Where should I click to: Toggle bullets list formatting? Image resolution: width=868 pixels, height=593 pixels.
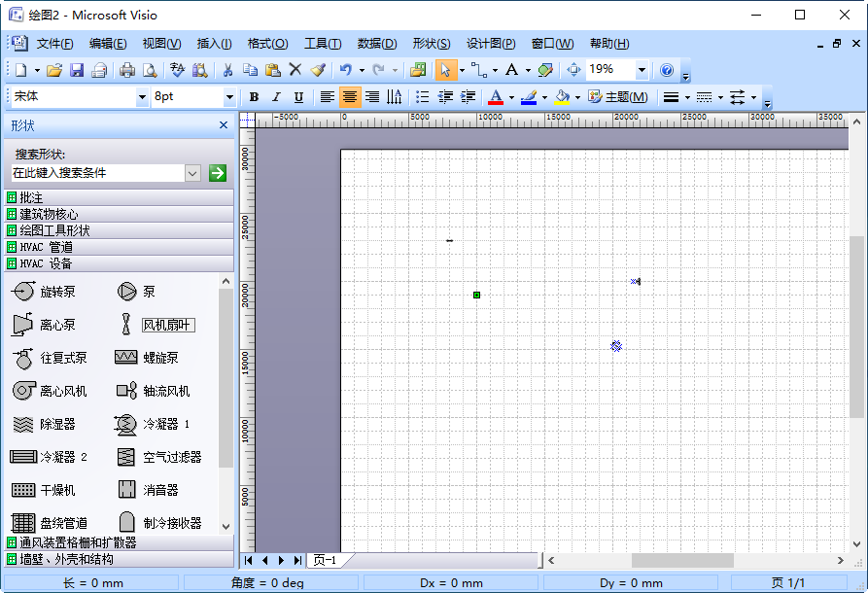coord(423,97)
